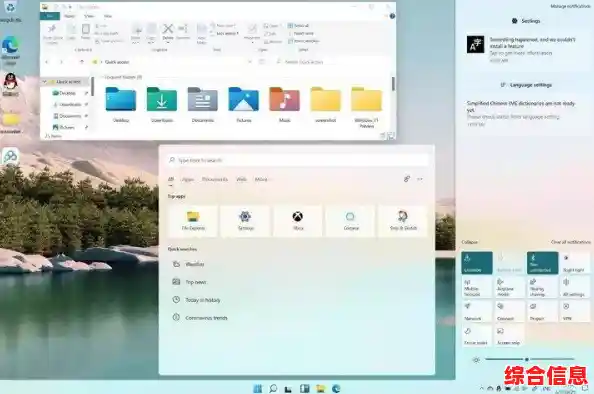Collapse the Frequent folders group header
This screenshot has width=594, height=394.
(102, 77)
